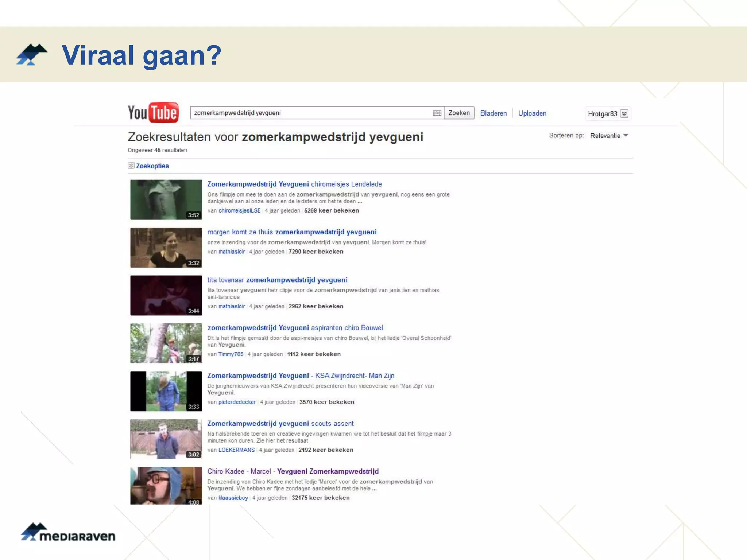Viewport: 747px width, 560px height.
Task: Expand the Hrotgar83 account menu arrow
Action: click(x=624, y=113)
